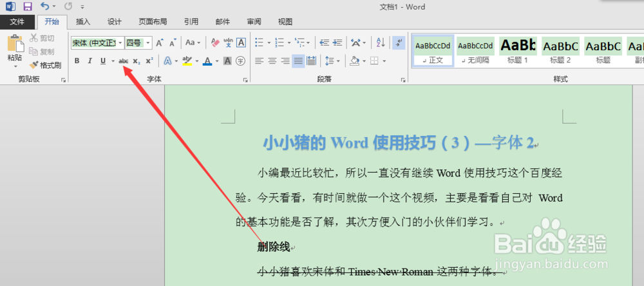The image size is (644, 286).
Task: Click the numbered list icon
Action: [x=279, y=43]
